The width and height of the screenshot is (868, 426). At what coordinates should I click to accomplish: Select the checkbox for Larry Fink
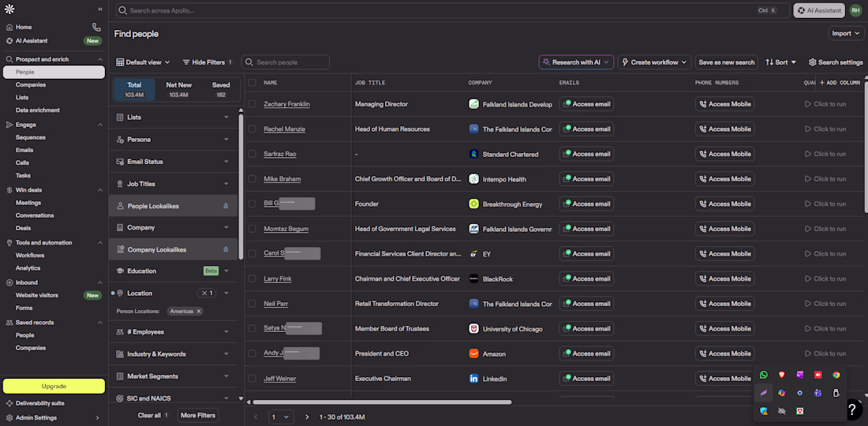[253, 278]
